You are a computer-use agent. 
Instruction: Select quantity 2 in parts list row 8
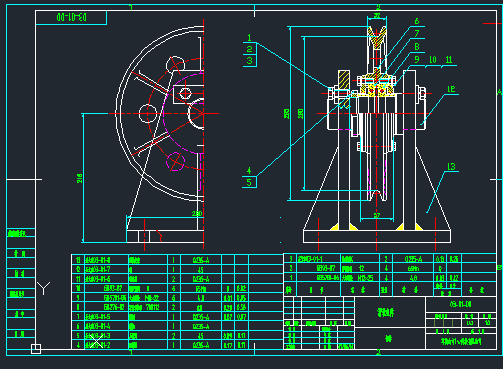173,307
